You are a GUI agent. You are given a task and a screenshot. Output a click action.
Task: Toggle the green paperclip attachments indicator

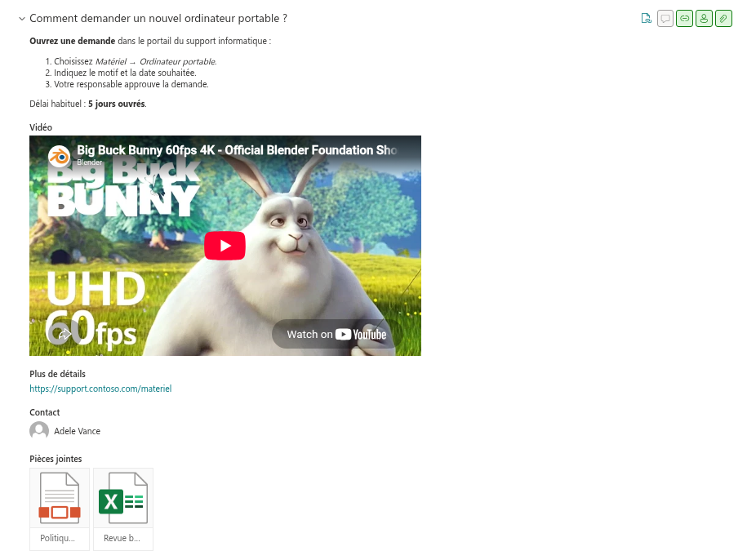pyautogui.click(x=723, y=19)
